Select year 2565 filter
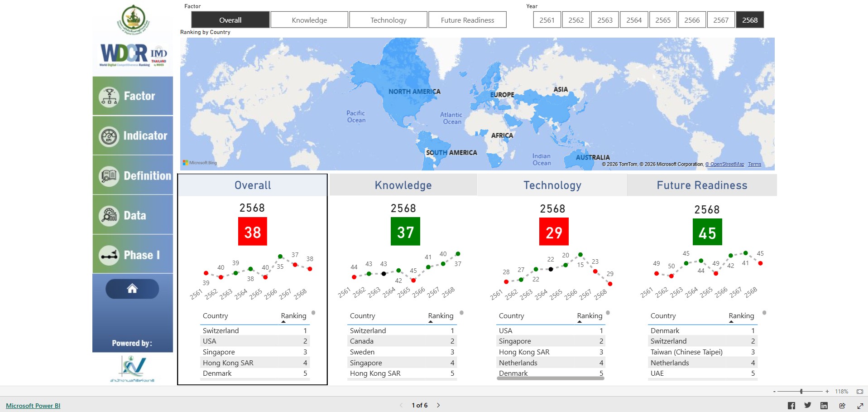The image size is (868, 412). [x=663, y=20]
